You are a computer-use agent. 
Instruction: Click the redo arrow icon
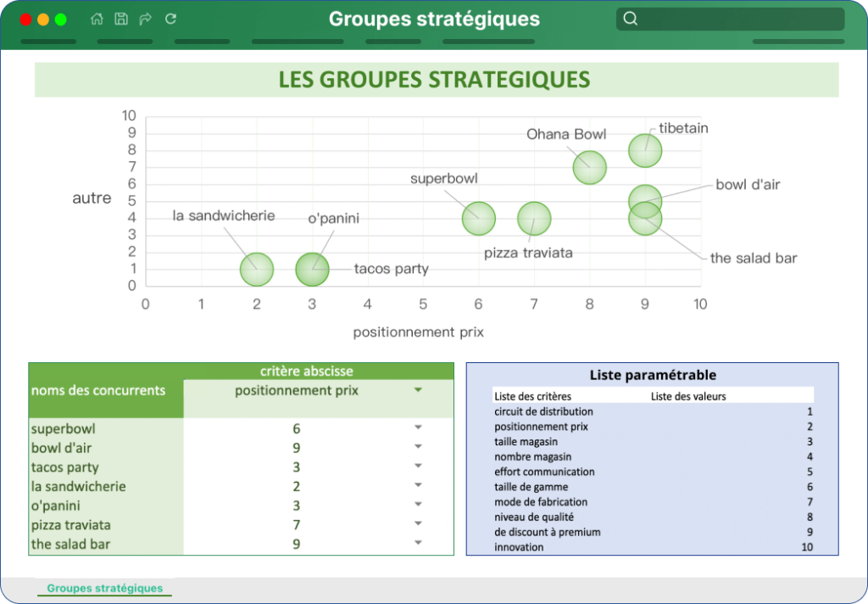[x=146, y=19]
